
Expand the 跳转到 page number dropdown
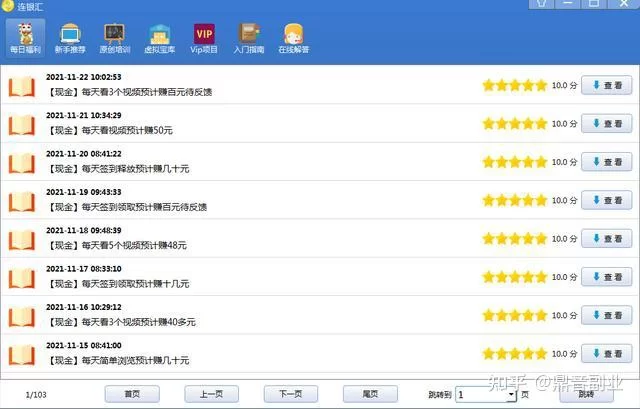pyautogui.click(x=511, y=395)
